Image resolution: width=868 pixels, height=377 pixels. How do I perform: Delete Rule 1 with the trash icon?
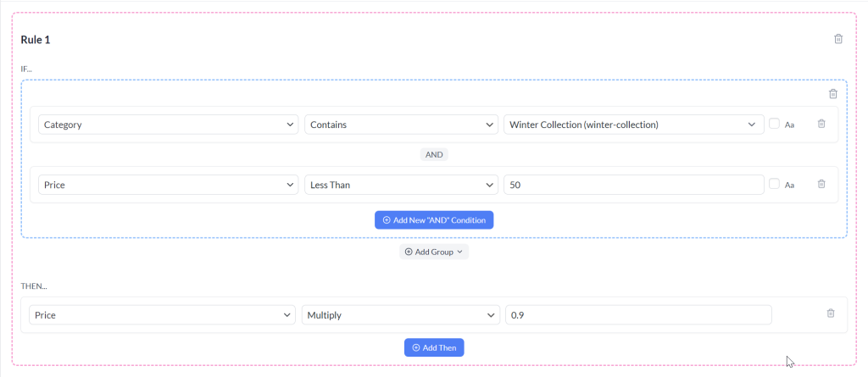(838, 39)
